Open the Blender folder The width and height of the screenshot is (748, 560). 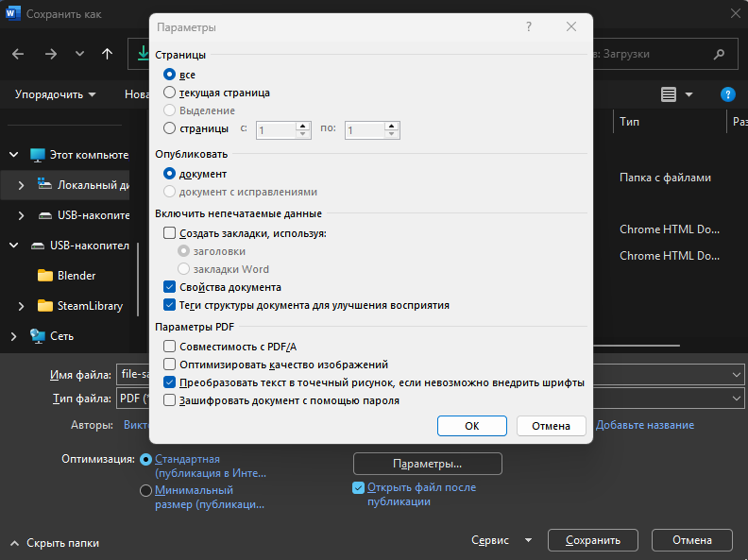(x=67, y=276)
